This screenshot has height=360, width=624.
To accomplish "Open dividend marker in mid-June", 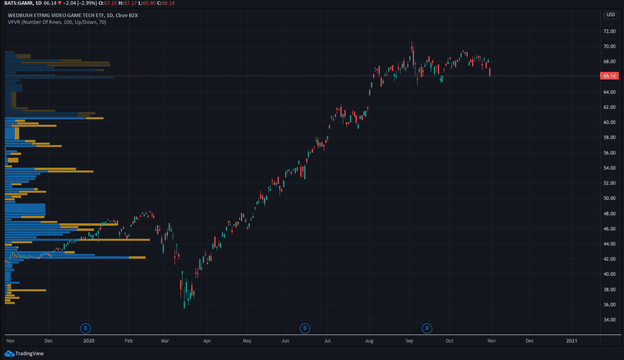I will click(x=305, y=328).
